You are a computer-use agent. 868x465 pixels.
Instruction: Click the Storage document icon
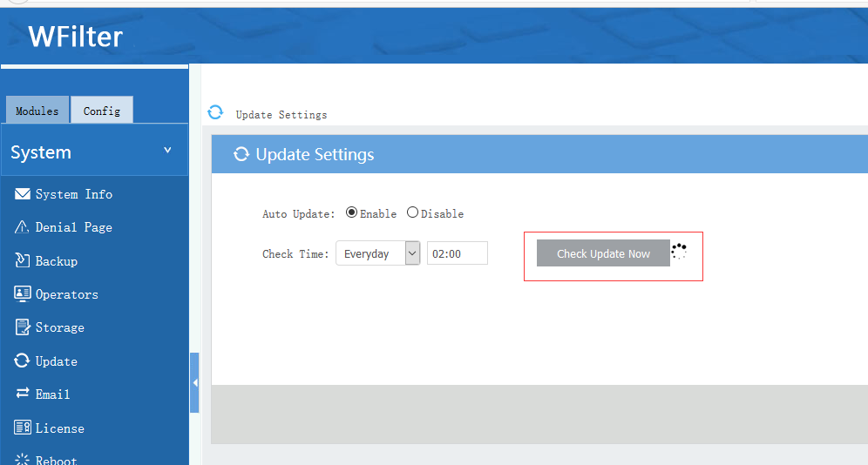tap(22, 327)
